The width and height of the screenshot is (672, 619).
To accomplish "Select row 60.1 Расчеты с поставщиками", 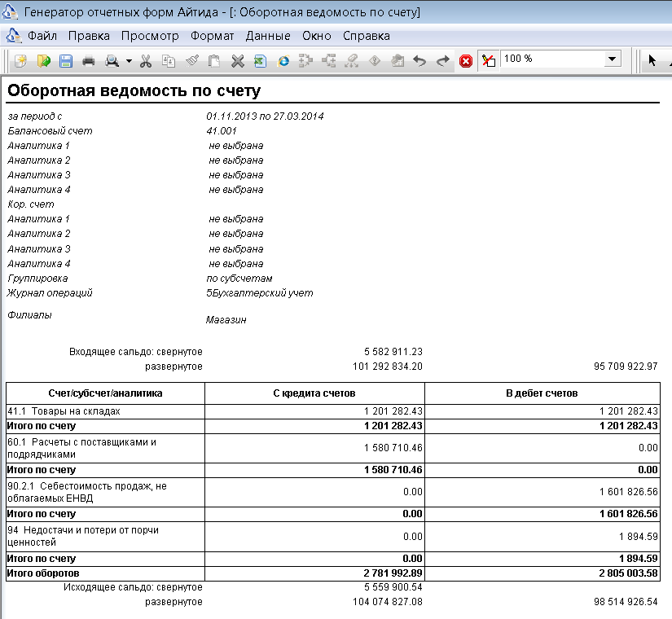I will point(333,449).
